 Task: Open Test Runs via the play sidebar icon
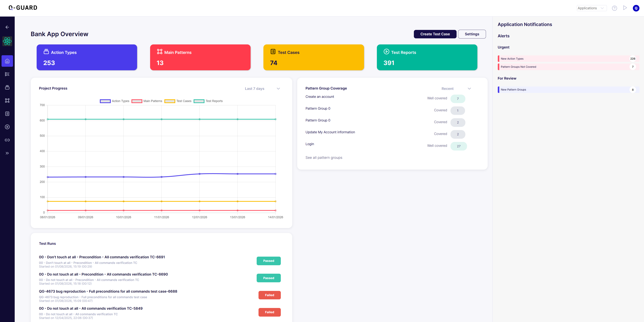click(7, 127)
